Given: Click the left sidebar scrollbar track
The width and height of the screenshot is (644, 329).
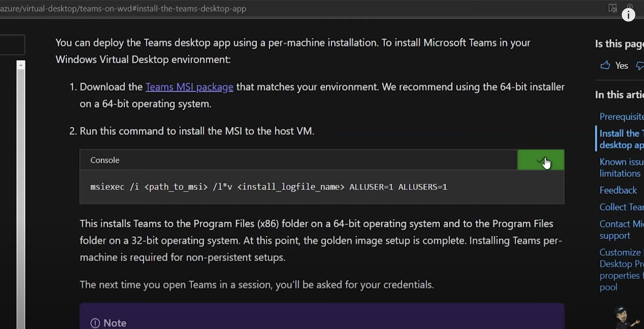Looking at the screenshot, I should coord(21,202).
